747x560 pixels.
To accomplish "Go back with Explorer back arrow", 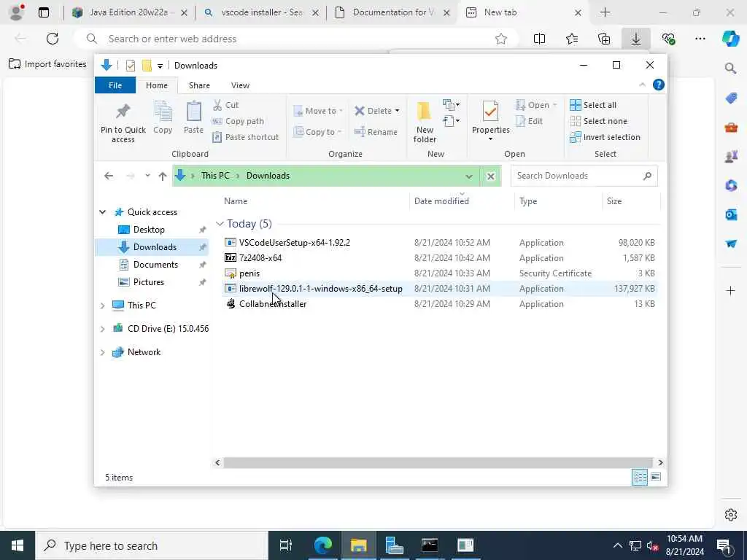I will [109, 176].
